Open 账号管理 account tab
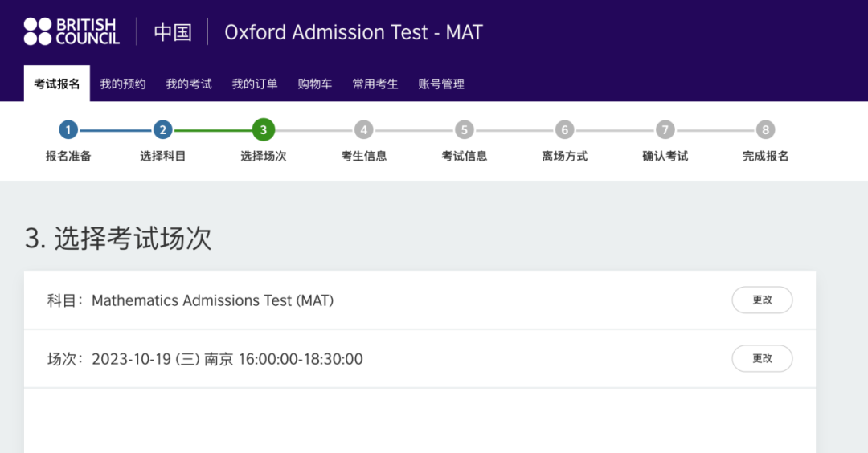 441,84
